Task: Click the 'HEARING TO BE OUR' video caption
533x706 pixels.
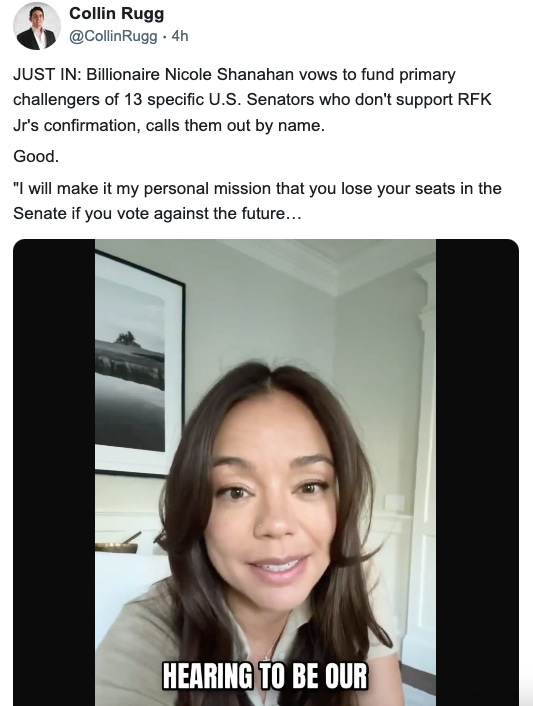Action: tap(265, 676)
